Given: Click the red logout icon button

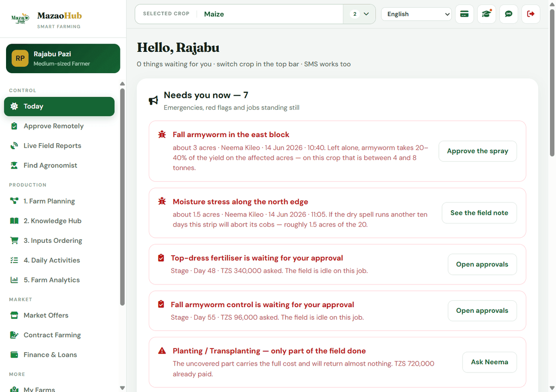Looking at the screenshot, I should coord(531,14).
